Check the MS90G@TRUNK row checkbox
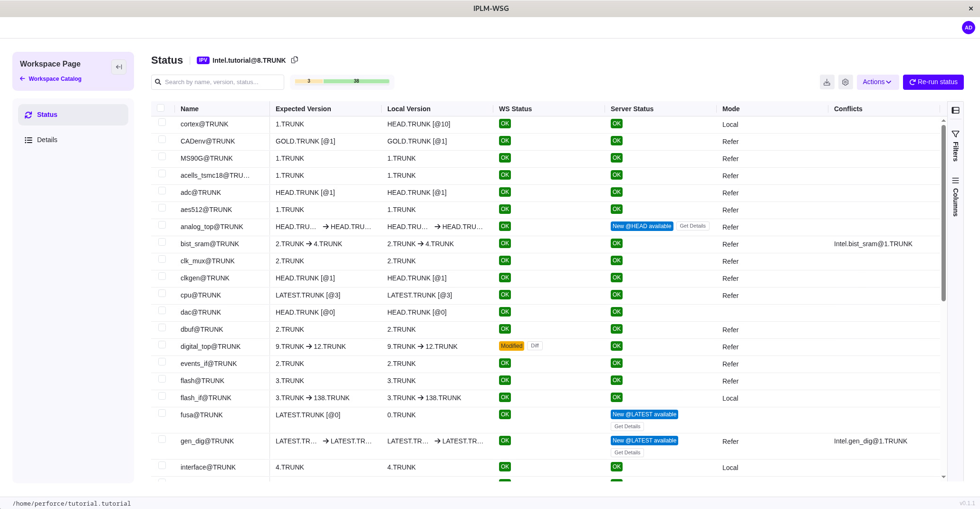The width and height of the screenshot is (980, 509). tap(162, 156)
